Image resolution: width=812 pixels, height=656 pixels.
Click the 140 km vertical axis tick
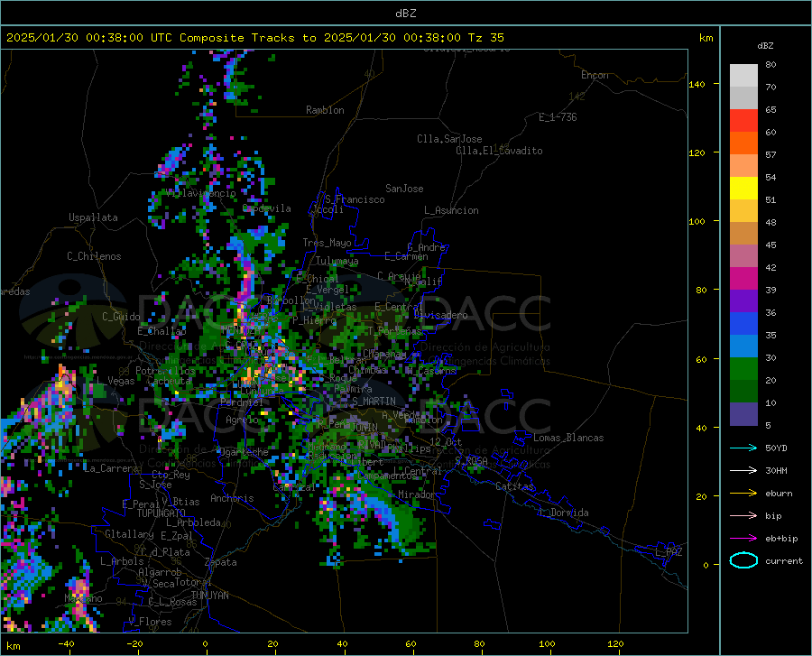point(697,85)
